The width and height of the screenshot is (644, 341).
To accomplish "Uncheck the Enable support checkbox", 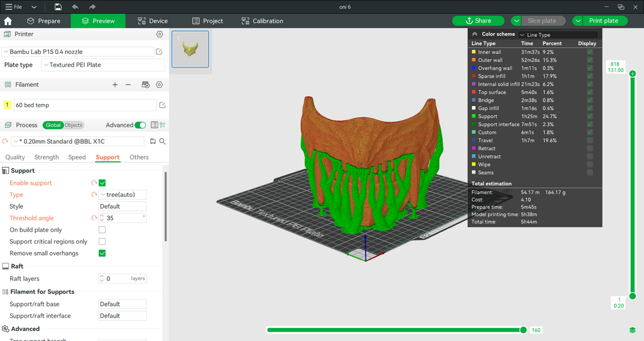I will 103,183.
